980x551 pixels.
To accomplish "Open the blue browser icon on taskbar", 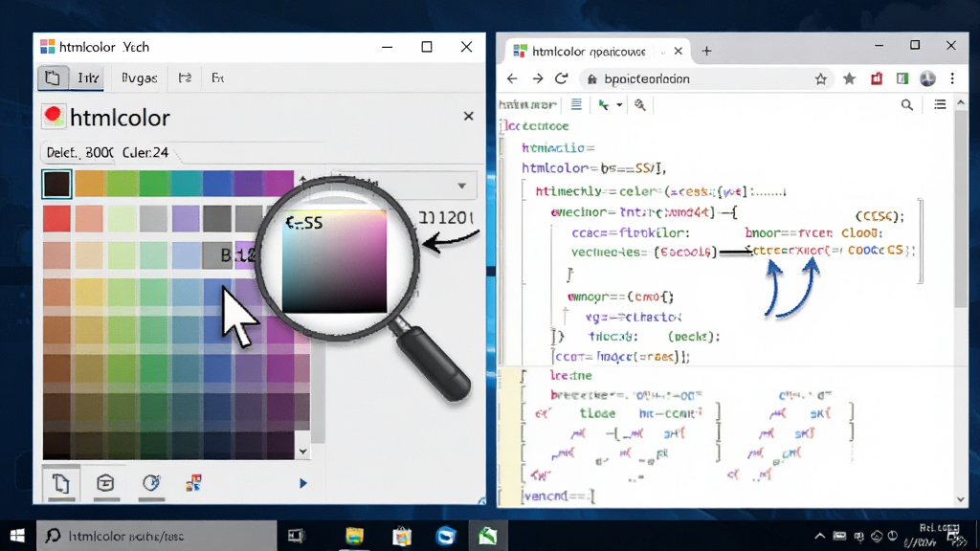I will click(446, 536).
